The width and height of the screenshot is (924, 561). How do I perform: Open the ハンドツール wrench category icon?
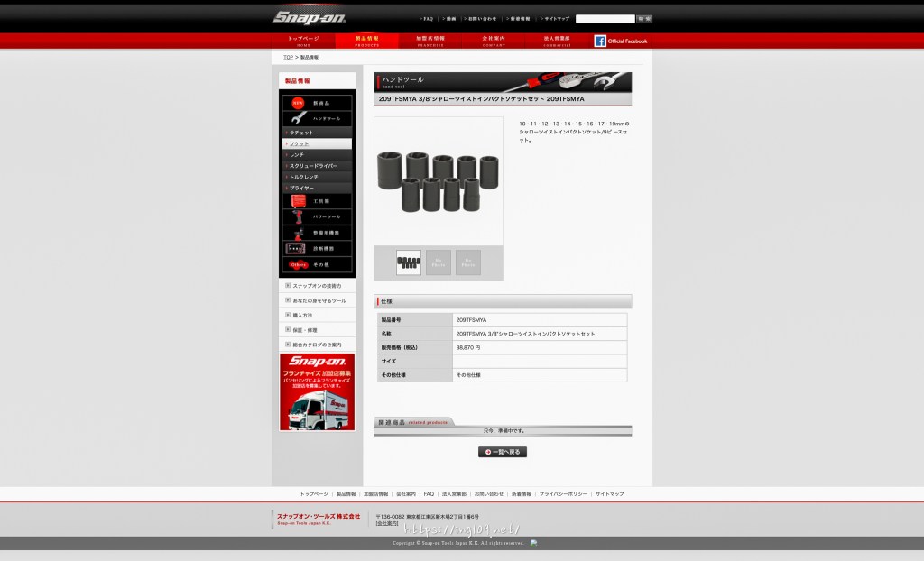pyautogui.click(x=298, y=118)
